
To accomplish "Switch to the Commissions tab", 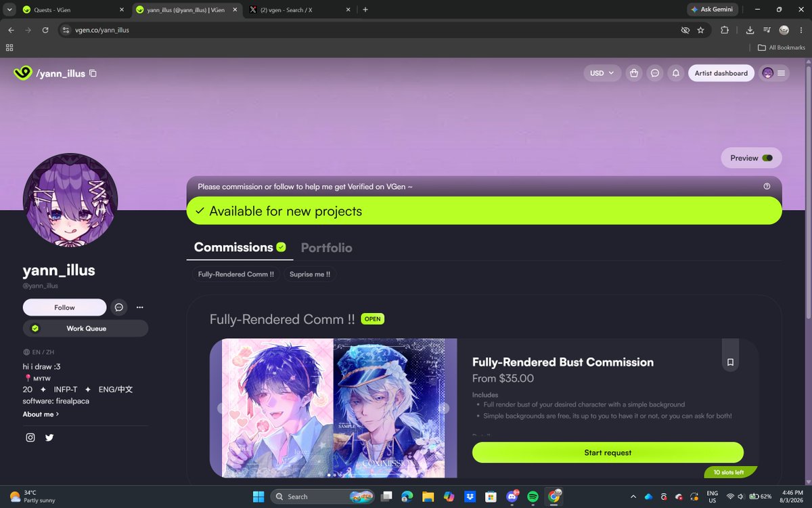I will [240, 247].
